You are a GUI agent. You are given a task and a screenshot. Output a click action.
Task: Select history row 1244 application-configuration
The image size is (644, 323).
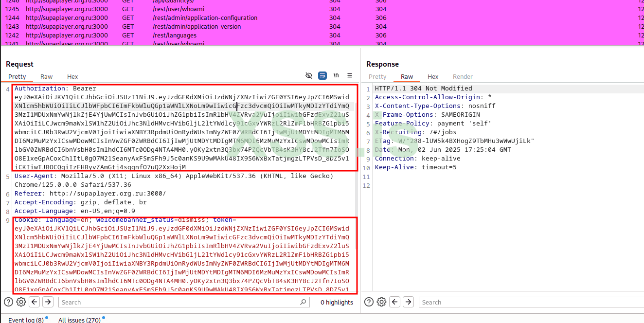point(322,18)
